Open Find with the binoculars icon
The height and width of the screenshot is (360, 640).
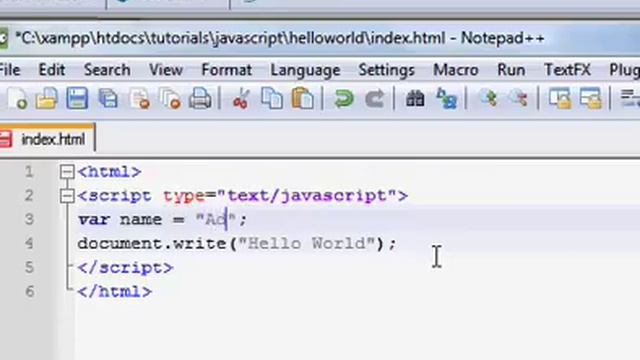point(415,98)
